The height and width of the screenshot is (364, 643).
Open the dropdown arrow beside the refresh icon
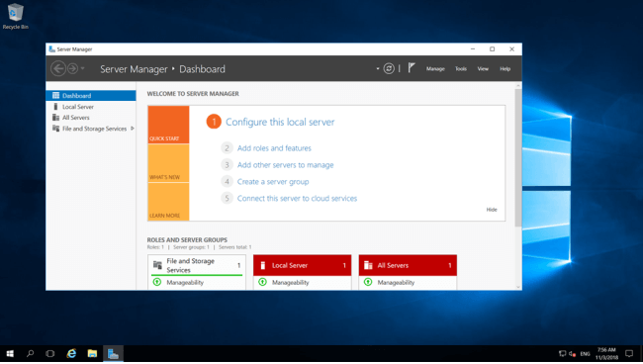pyautogui.click(x=378, y=69)
